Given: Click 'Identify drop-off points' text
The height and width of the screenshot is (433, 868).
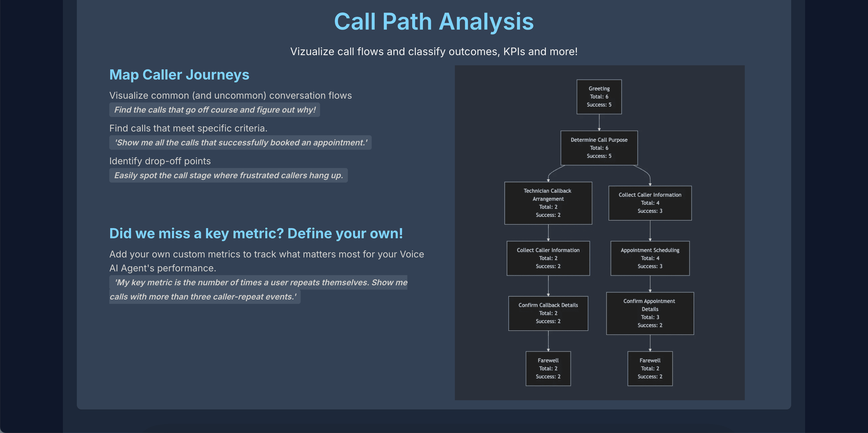Looking at the screenshot, I should pyautogui.click(x=160, y=161).
